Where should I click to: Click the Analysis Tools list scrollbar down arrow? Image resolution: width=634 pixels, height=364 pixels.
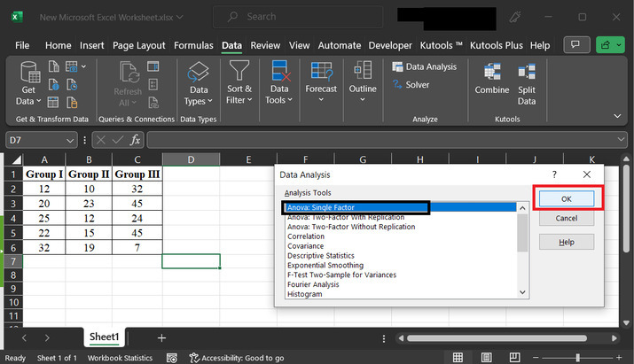coord(522,293)
